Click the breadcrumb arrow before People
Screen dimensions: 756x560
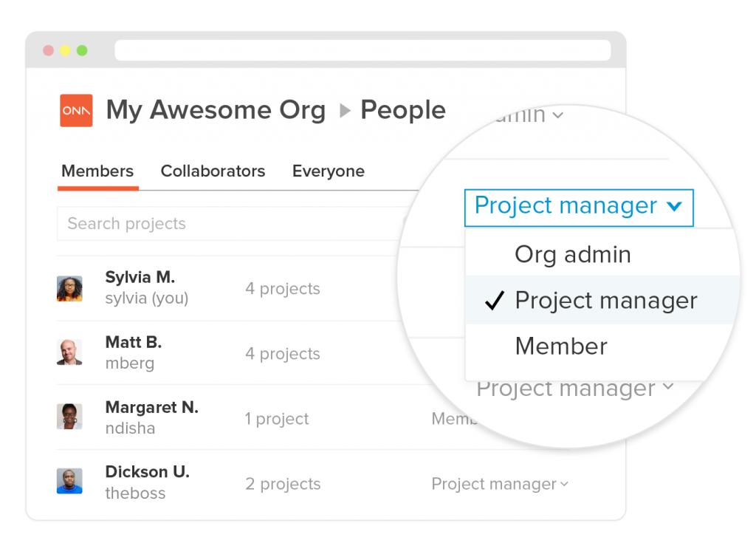(344, 111)
